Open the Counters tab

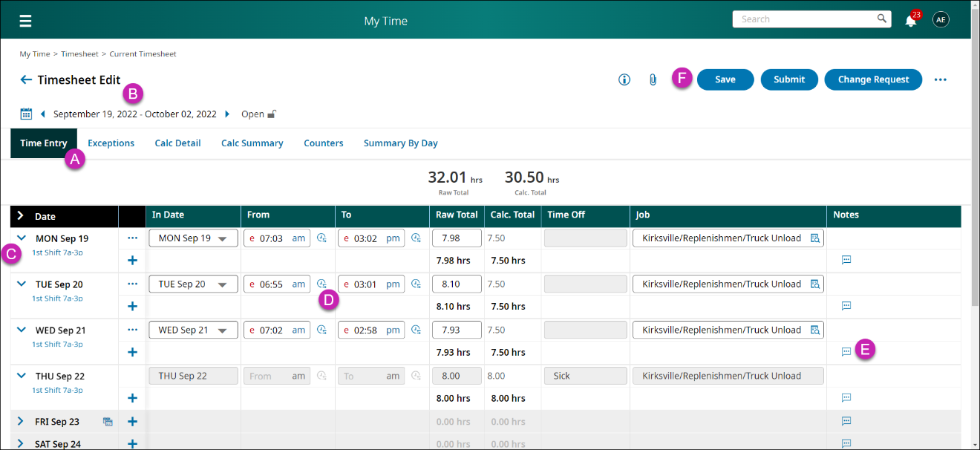tap(324, 143)
